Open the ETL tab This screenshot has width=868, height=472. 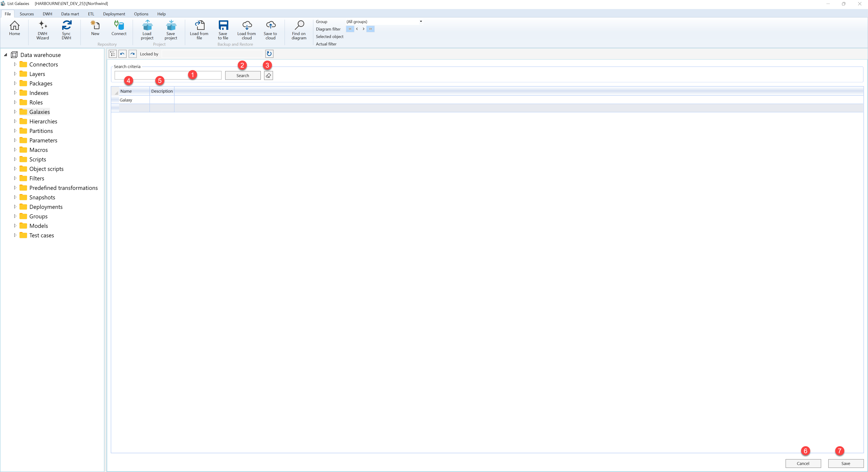tap(91, 14)
